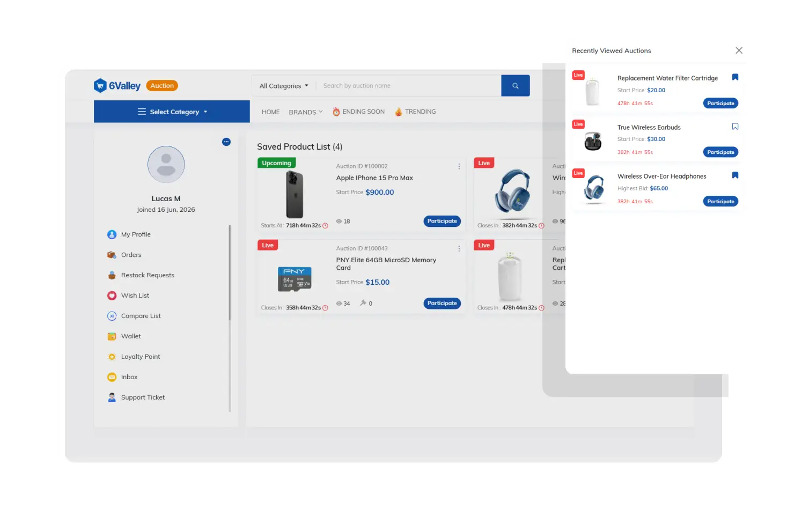Open the blue more-options icon above the avatar
Viewport: 787px width, 532px height.
click(x=226, y=142)
